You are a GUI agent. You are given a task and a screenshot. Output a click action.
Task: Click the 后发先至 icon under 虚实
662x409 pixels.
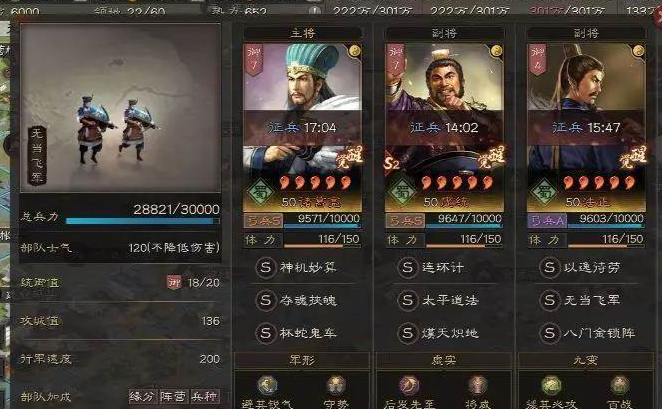click(409, 385)
